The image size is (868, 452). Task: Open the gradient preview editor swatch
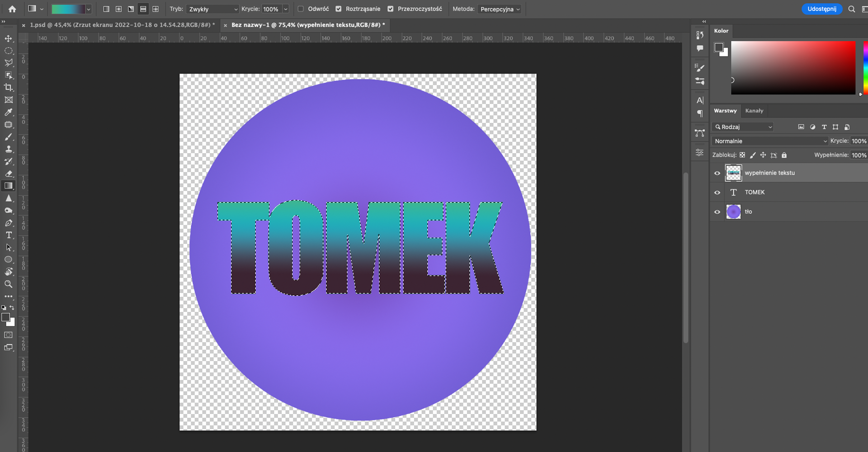[x=68, y=9]
